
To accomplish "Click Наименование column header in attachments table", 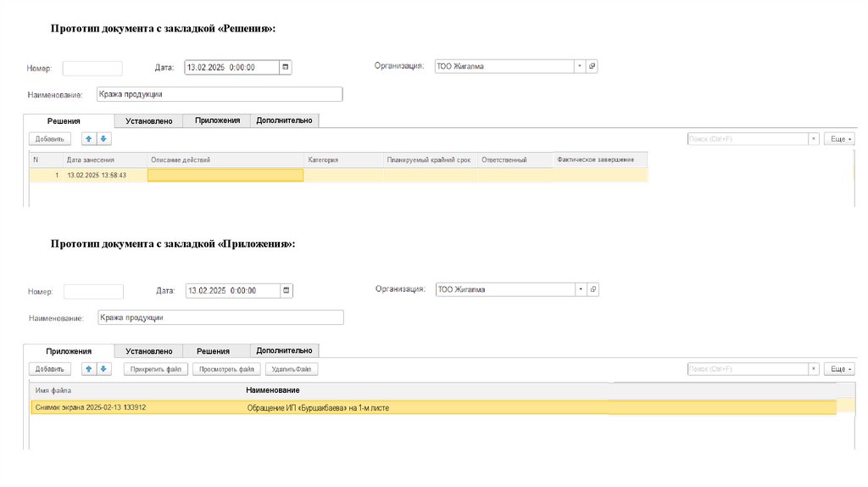I will coord(273,390).
